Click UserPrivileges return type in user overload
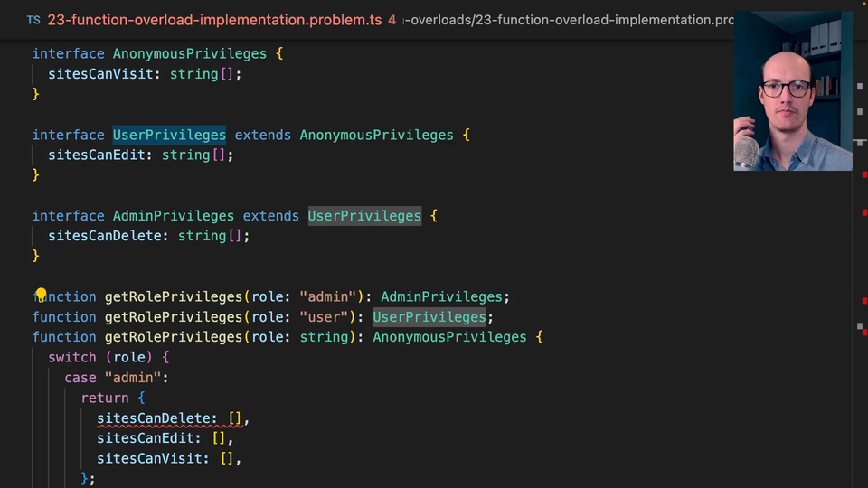 click(429, 317)
